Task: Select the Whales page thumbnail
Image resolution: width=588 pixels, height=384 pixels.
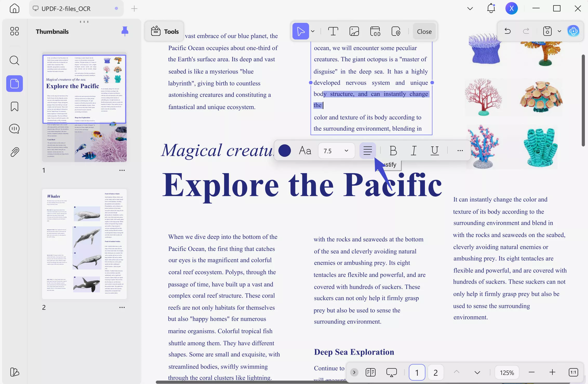Action: point(84,244)
